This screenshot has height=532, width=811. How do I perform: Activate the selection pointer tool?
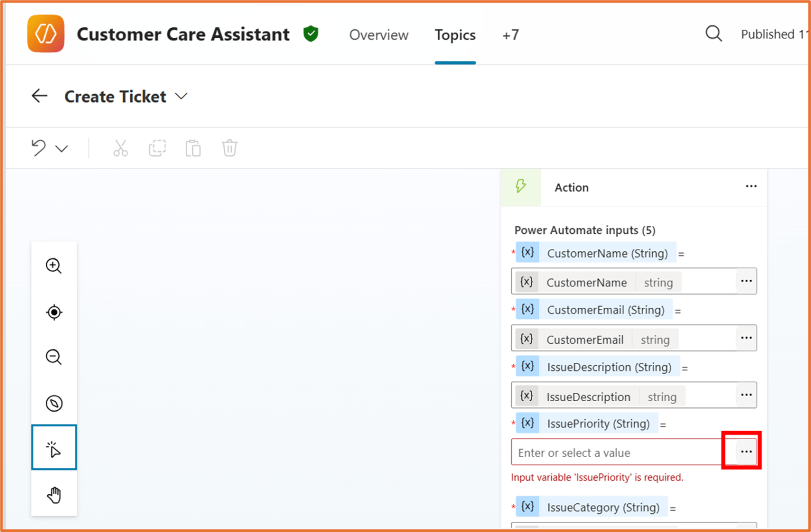54,449
